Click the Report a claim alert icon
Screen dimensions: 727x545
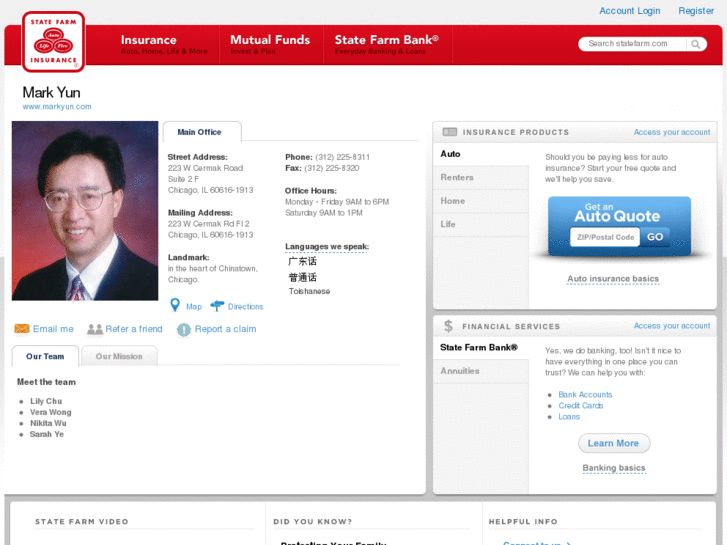[184, 329]
